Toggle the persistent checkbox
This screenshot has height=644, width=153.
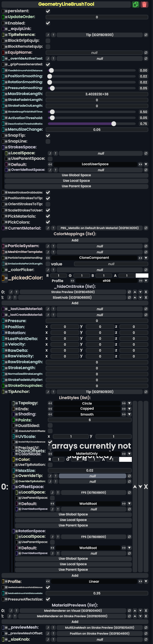coord(48,11)
